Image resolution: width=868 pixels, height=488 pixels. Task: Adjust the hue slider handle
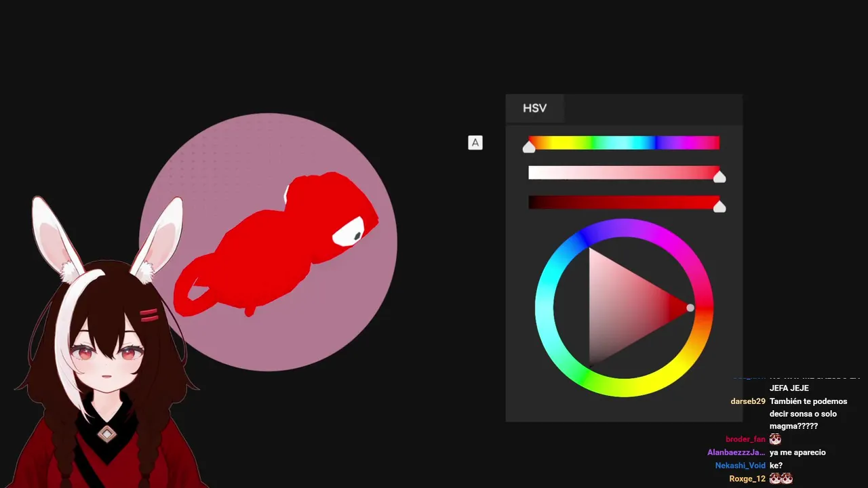point(529,147)
